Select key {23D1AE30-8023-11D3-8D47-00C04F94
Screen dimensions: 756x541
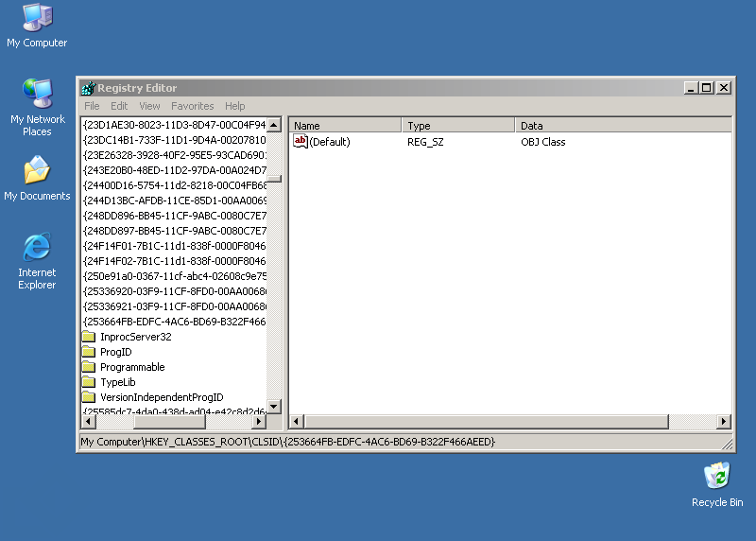pyautogui.click(x=174, y=125)
